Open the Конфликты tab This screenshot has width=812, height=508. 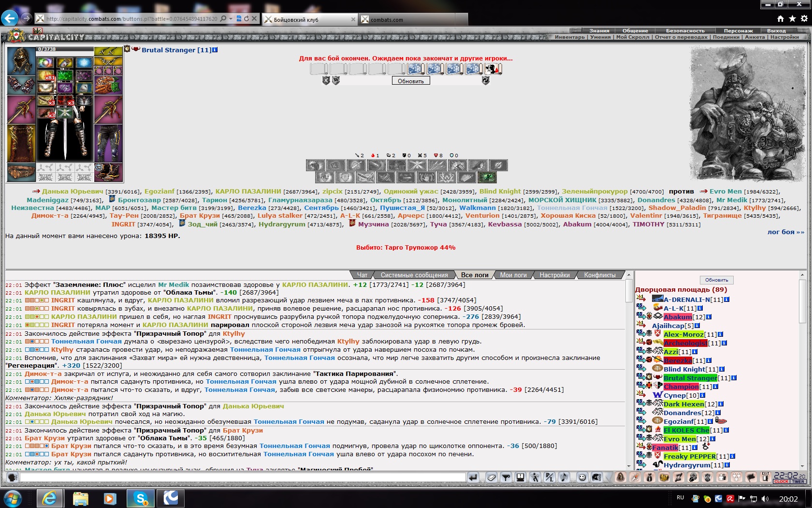click(x=600, y=275)
